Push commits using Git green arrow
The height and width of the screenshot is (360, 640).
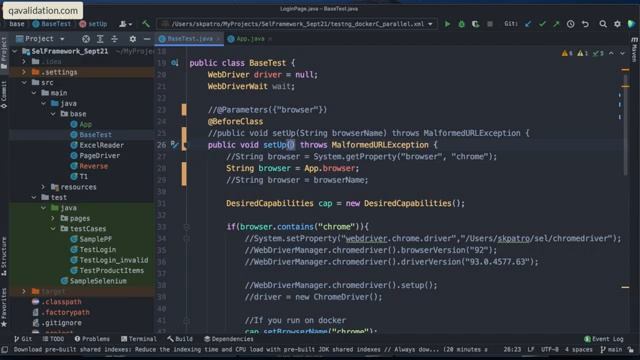pyautogui.click(x=556, y=24)
